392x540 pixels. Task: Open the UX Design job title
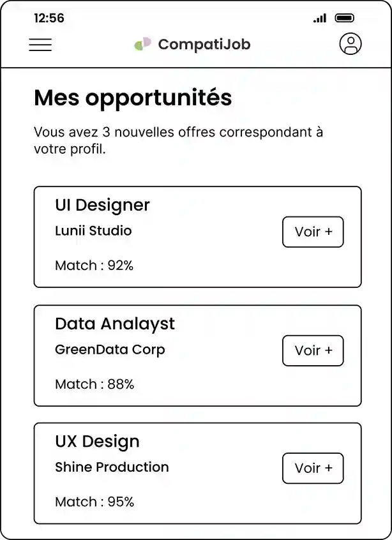pos(97,441)
